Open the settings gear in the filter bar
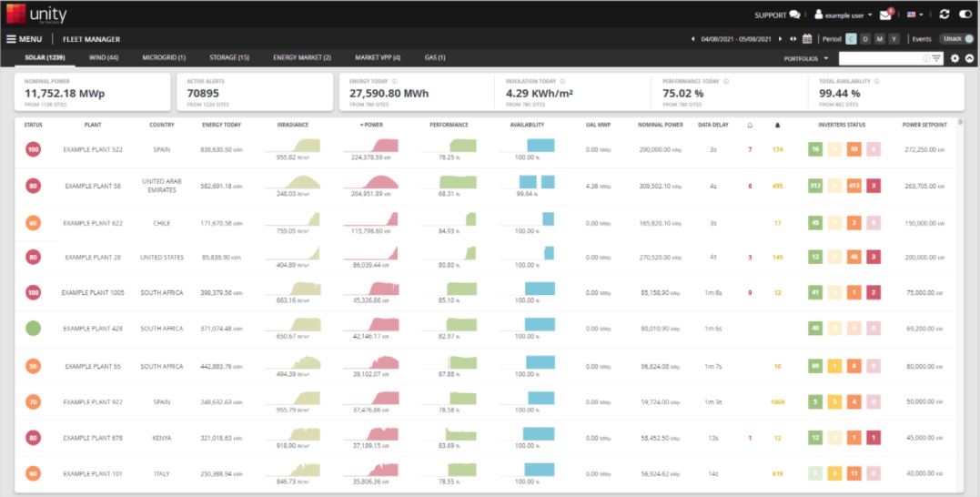 click(955, 58)
